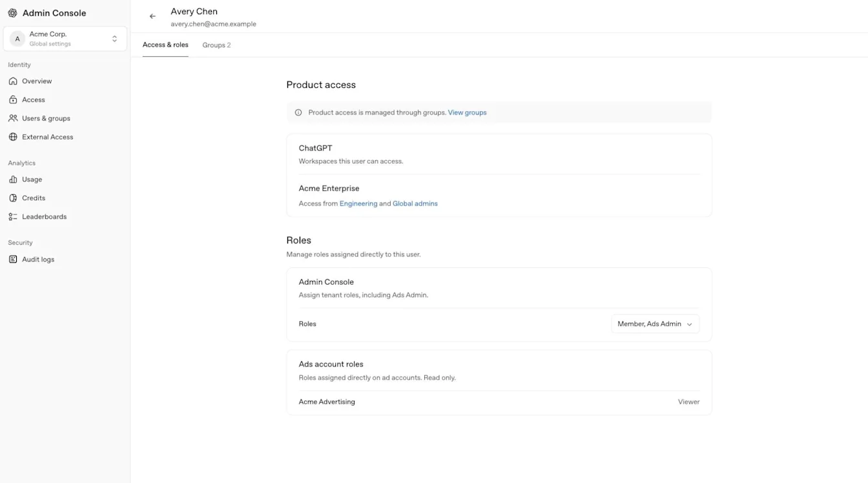Expand the Member, Ads Admin roles dropdown
This screenshot has height=483, width=868.
point(655,324)
